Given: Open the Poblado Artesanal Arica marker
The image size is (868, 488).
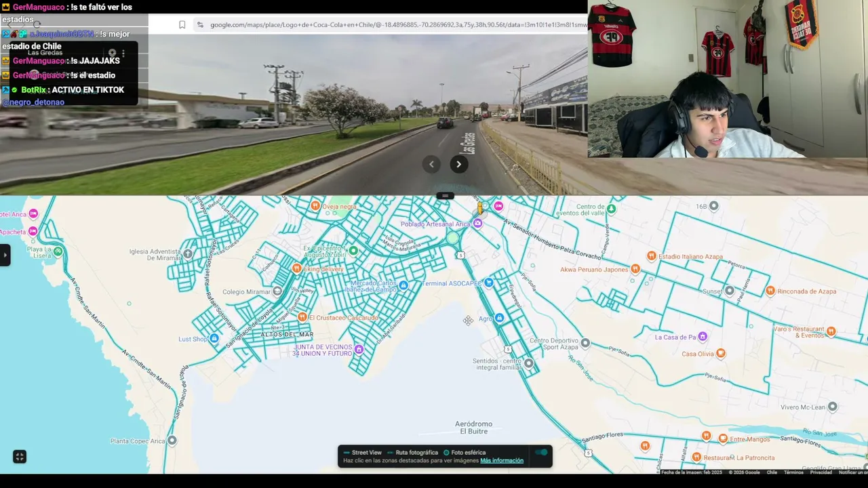Looking at the screenshot, I should click(x=478, y=224).
